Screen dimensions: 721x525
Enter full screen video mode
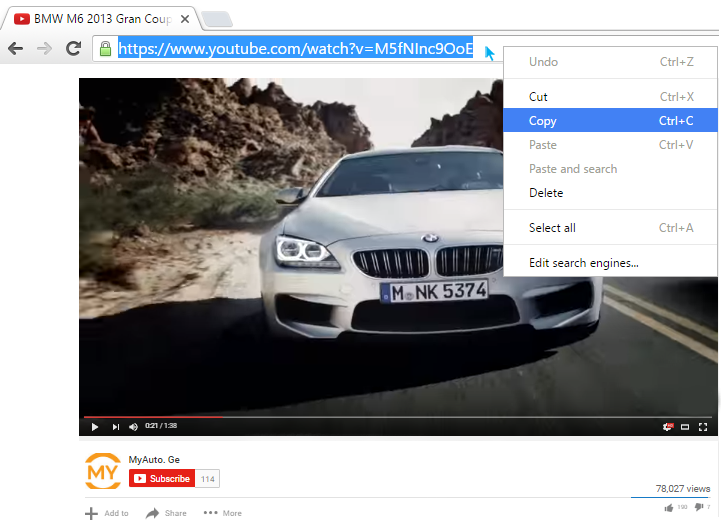[703, 427]
